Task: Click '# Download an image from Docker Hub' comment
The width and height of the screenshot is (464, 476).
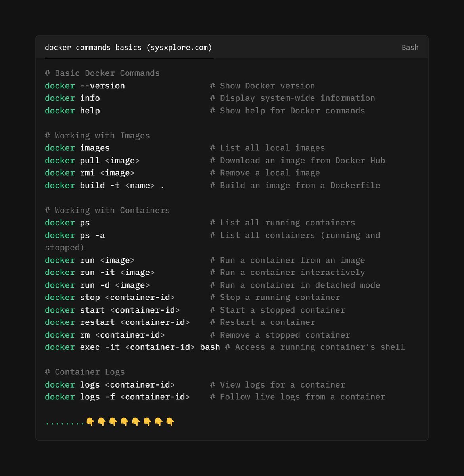Action: (297, 161)
